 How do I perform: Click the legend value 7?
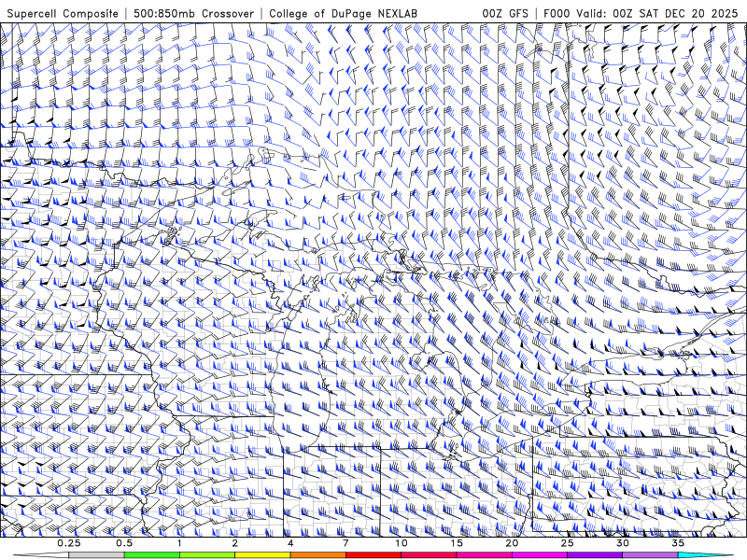point(345,543)
